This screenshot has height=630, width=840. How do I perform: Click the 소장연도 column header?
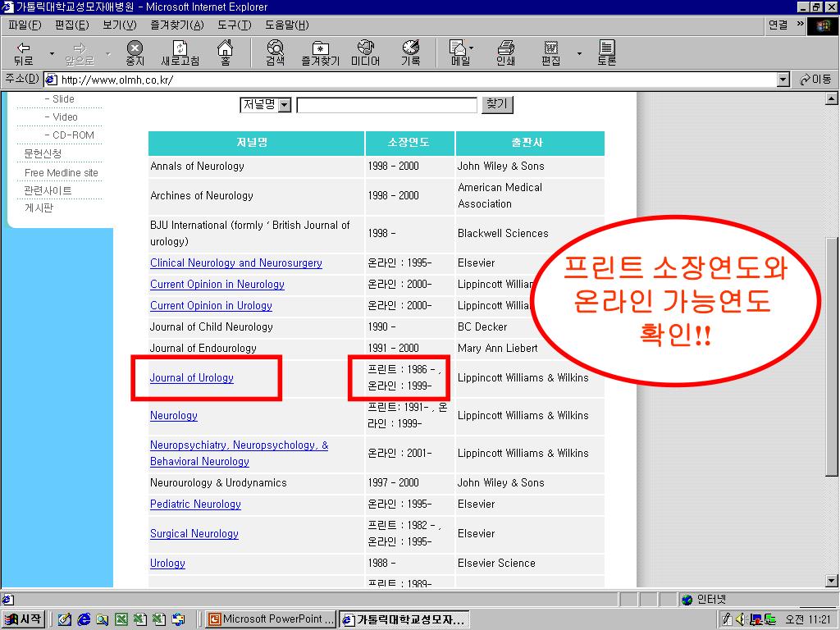pos(410,143)
